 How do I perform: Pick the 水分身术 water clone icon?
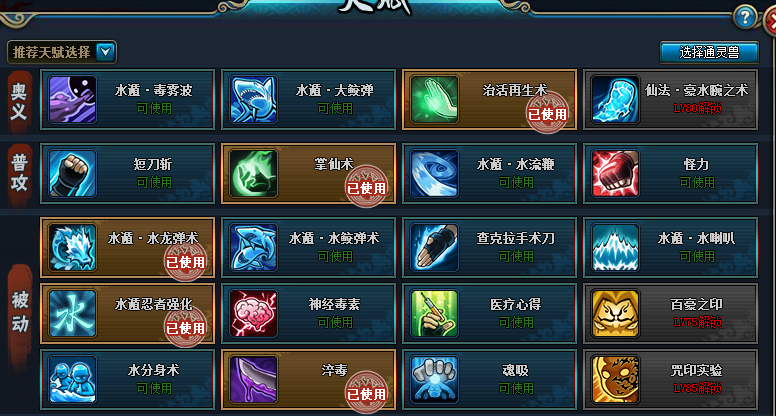coord(72,379)
